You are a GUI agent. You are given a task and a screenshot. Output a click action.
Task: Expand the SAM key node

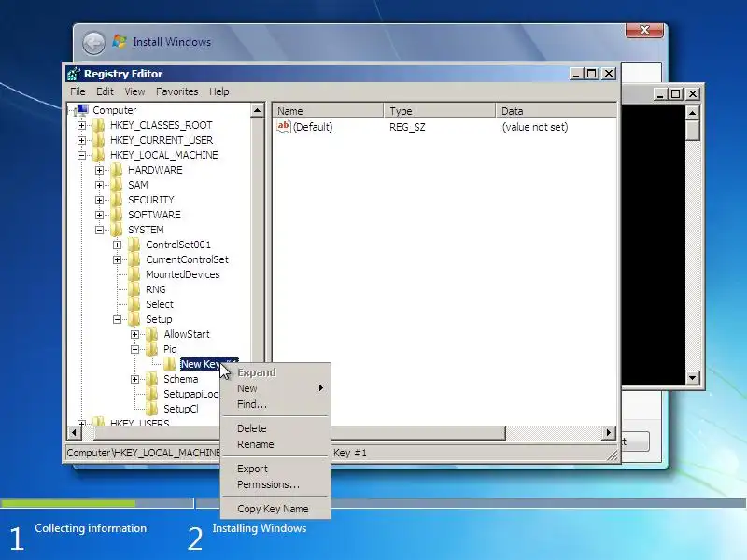click(100, 185)
